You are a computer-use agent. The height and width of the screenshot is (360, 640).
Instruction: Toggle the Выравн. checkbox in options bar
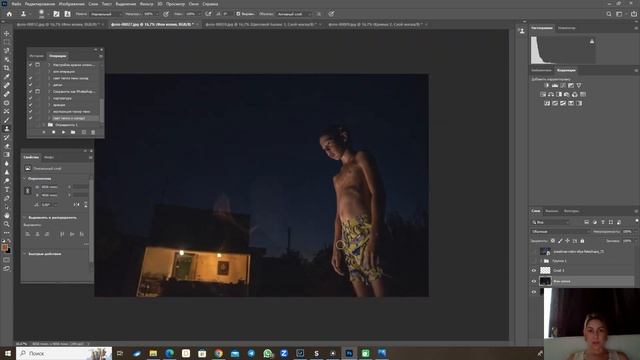click(x=238, y=14)
